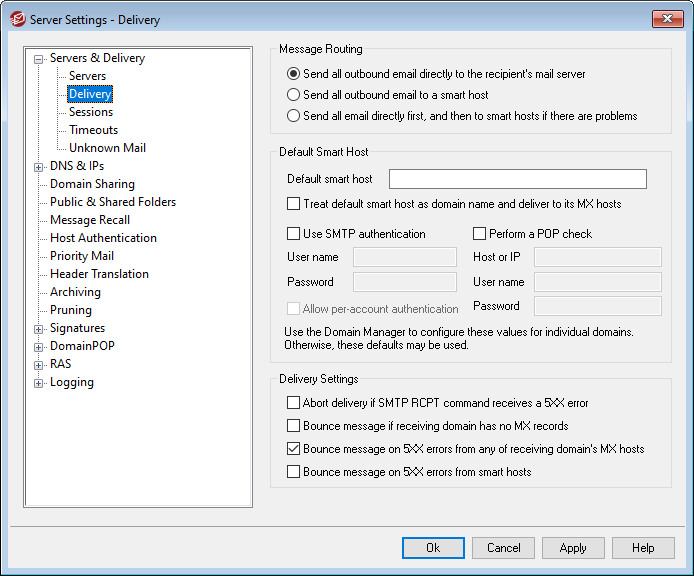Expand the DomainPOP node

(39, 347)
